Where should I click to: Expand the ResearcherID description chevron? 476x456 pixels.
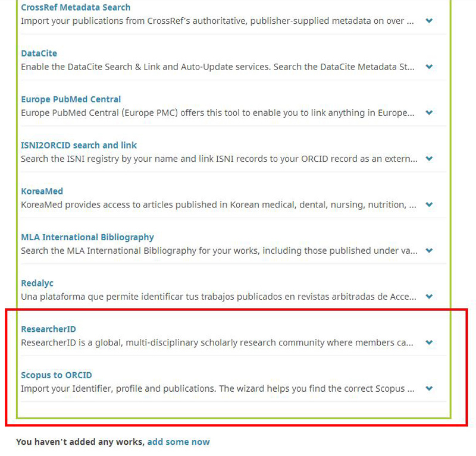pos(429,342)
